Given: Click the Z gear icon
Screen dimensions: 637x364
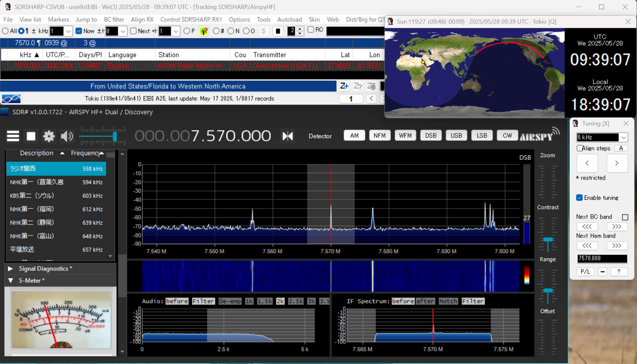Looking at the screenshot, I should pyautogui.click(x=371, y=86).
